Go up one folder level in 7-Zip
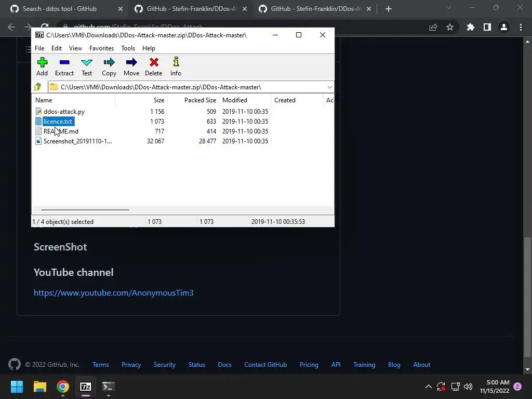532x399 pixels. 38,87
